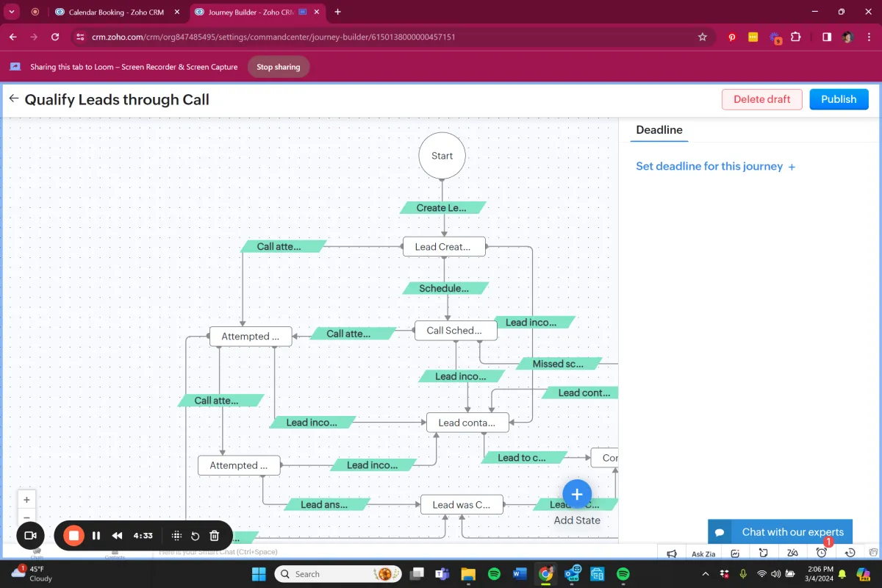Open the clock showing 2:06 PM
882x588 pixels.
tap(819, 573)
